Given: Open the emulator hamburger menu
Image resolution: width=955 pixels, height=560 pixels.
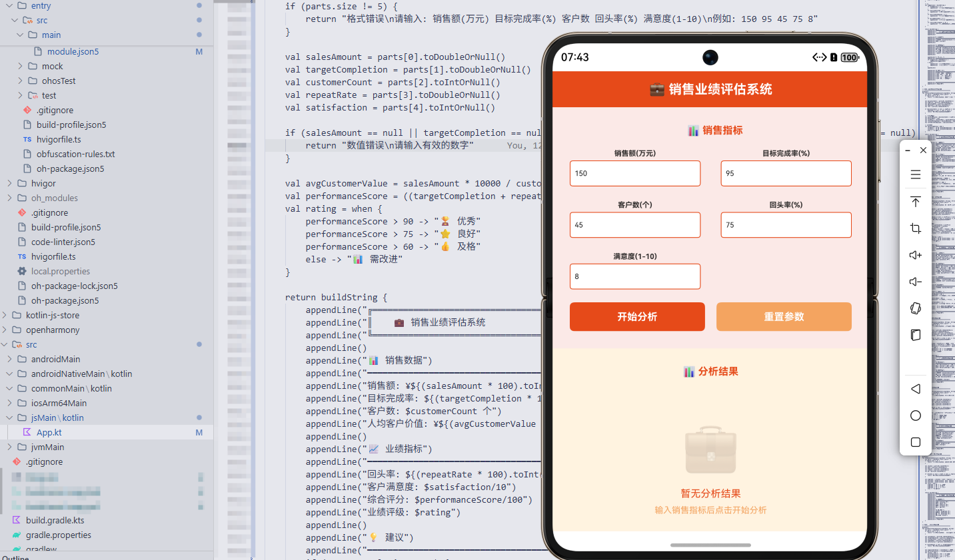Looking at the screenshot, I should [x=915, y=174].
